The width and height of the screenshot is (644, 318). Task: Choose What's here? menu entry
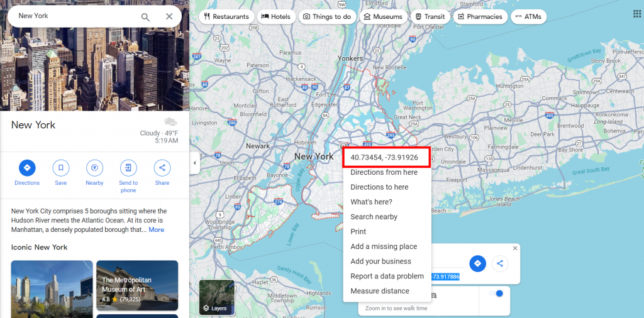click(371, 202)
